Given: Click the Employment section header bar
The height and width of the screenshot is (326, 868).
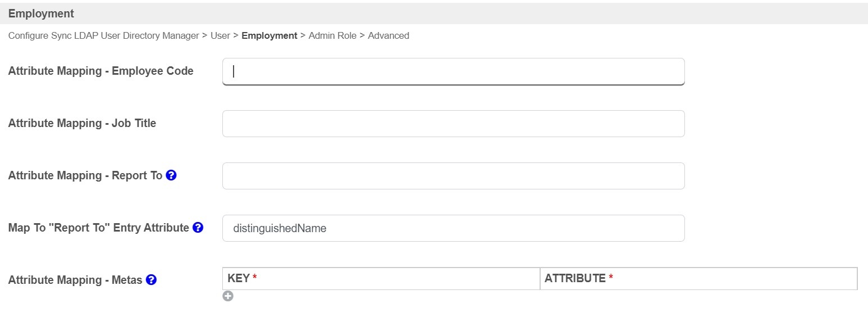Looking at the screenshot, I should tap(434, 13).
